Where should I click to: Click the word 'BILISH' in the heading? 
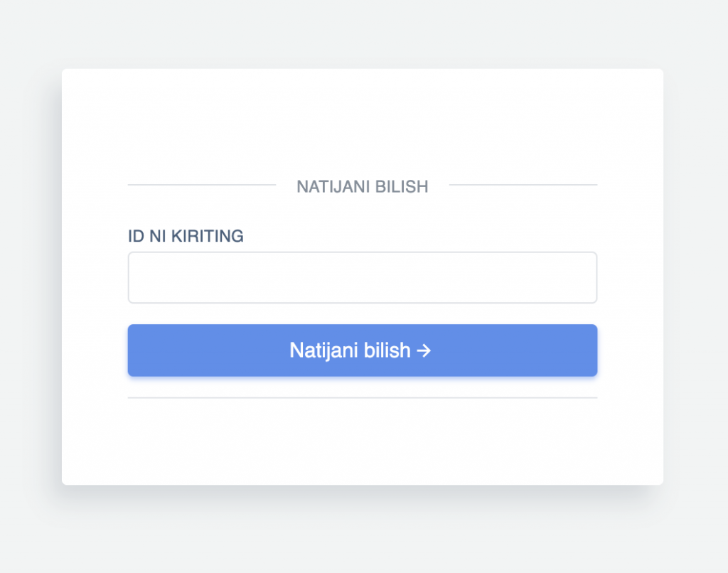coord(402,186)
